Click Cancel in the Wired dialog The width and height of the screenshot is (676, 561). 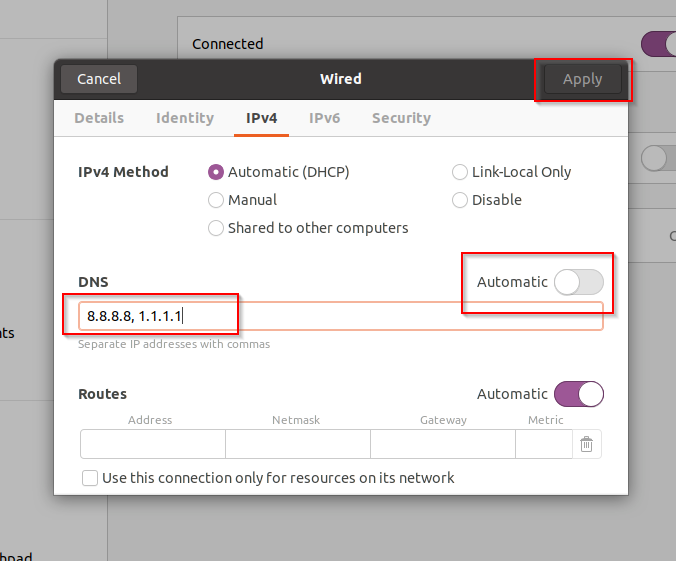click(x=99, y=79)
